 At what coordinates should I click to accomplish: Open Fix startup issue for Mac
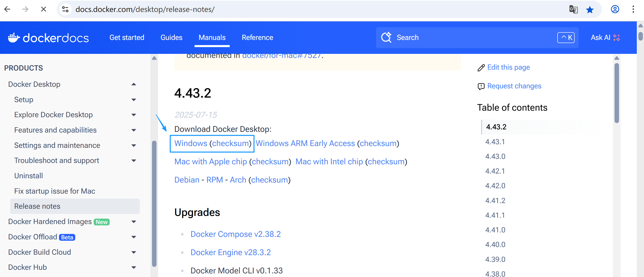point(54,191)
